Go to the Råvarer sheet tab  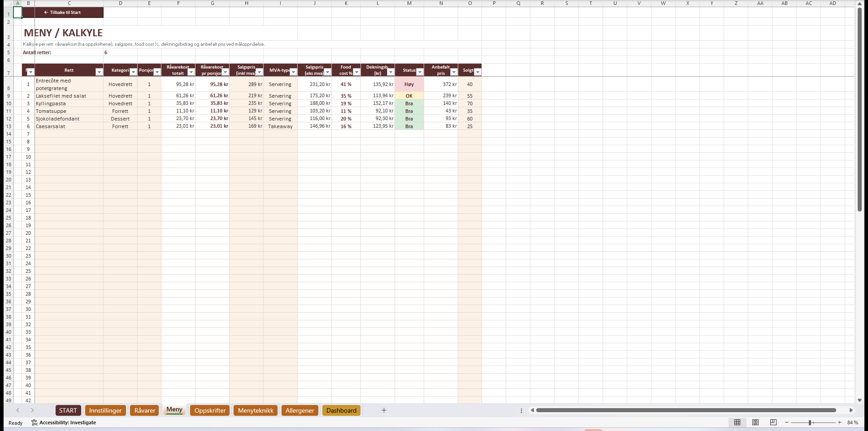[x=145, y=410]
